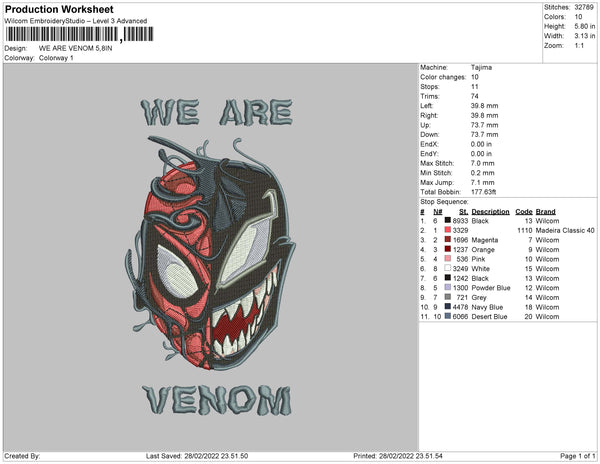Click the Zoom value "1:1"

(x=579, y=46)
